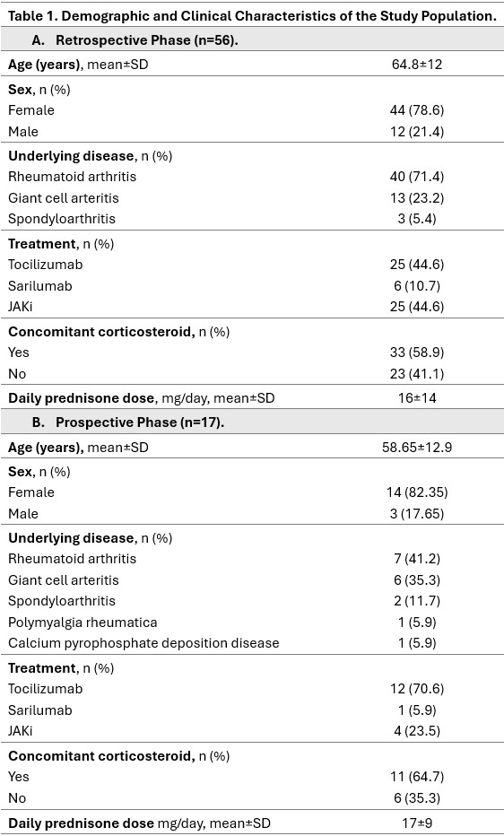Select the Male 12 (21.4) cell
The width and height of the screenshot is (504, 836).
[417, 132]
